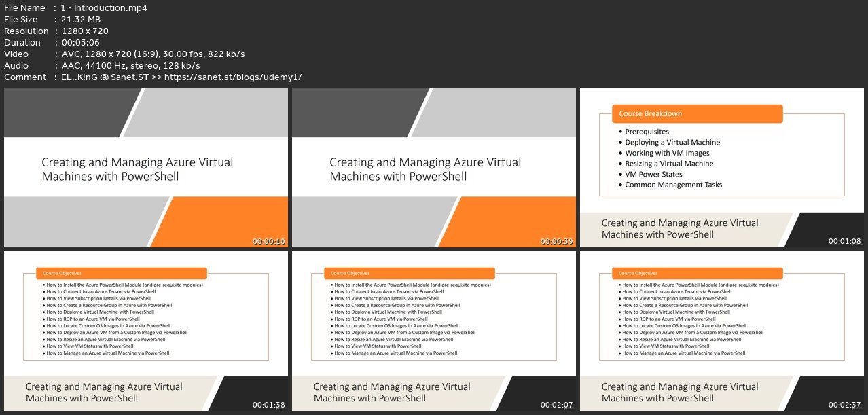868x415 pixels.
Task: Select the file name '1 - Introduction.mp4'
Action: (x=104, y=8)
